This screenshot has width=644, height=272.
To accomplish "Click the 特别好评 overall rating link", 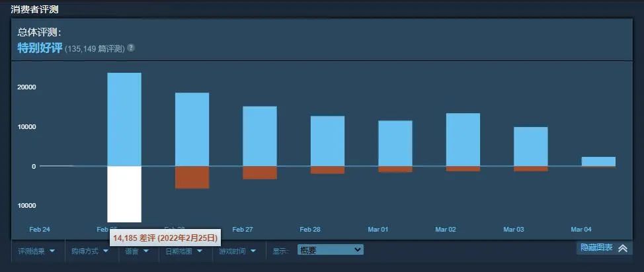I will tap(40, 48).
